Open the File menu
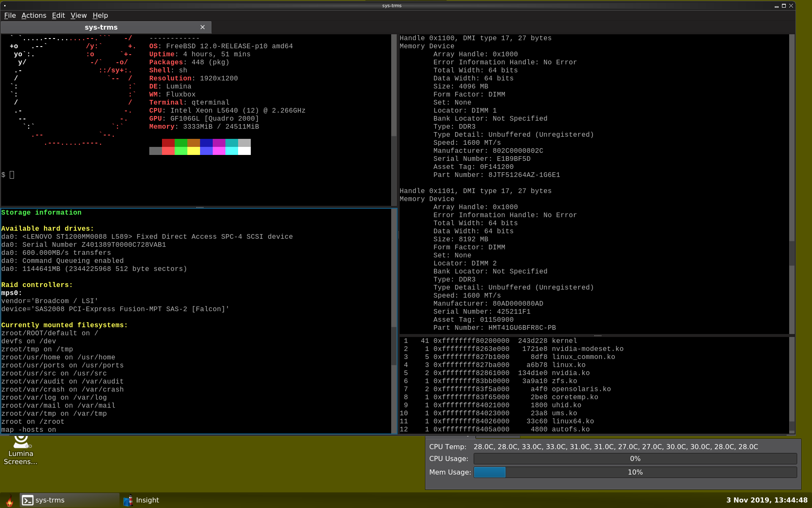812x508 pixels. pos(10,15)
